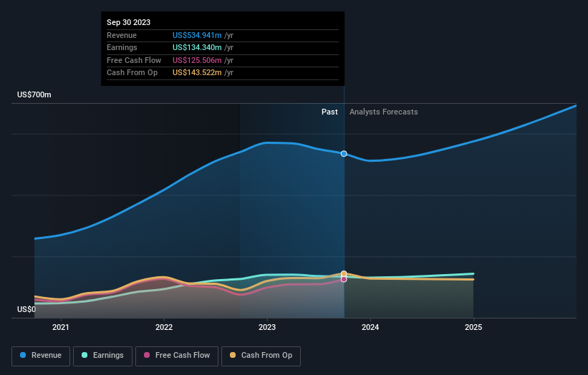The height and width of the screenshot is (375, 588).
Task: Click the Revenue row label in tooltip
Action: coord(122,35)
